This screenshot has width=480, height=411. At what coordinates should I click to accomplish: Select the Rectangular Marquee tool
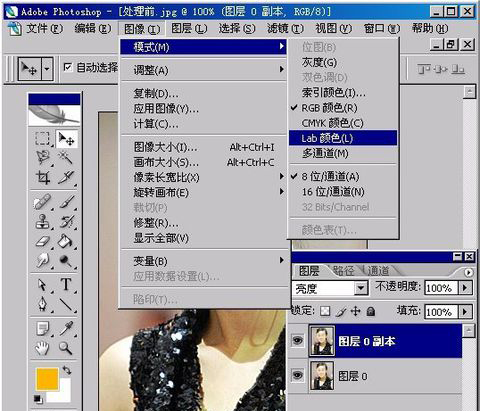pyautogui.click(x=42, y=139)
